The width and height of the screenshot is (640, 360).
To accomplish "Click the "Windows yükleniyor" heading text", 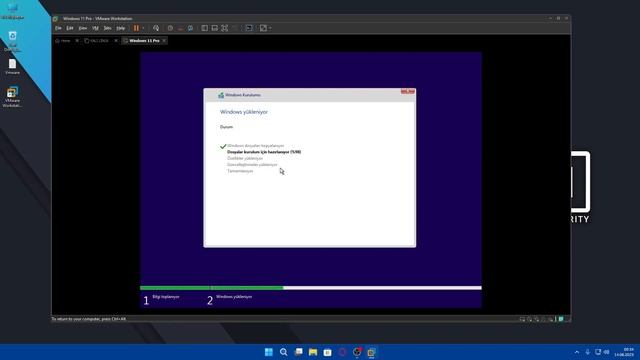I will pyautogui.click(x=244, y=112).
